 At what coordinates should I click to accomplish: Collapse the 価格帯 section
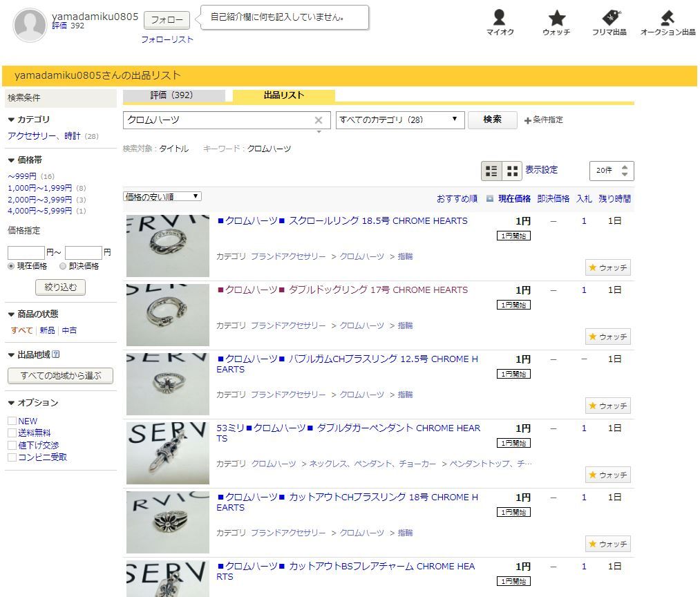click(x=11, y=160)
